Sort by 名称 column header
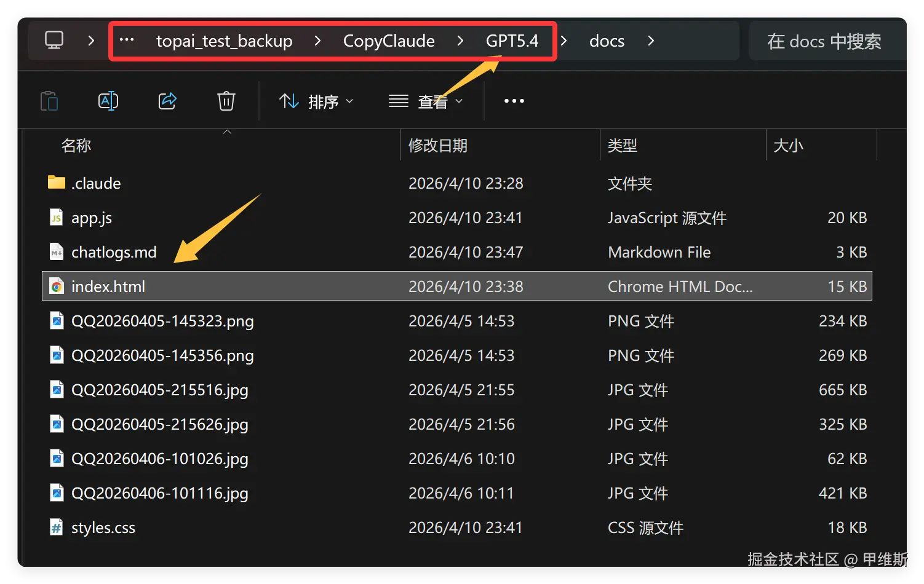 76,146
